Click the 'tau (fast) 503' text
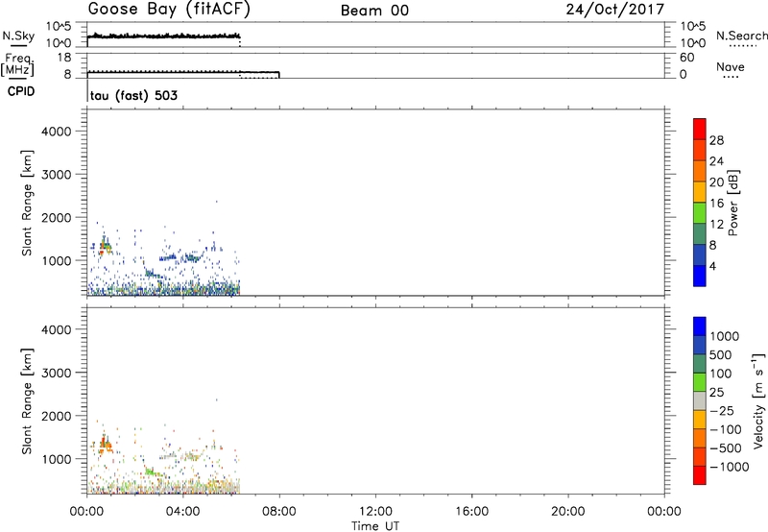 click(x=133, y=95)
